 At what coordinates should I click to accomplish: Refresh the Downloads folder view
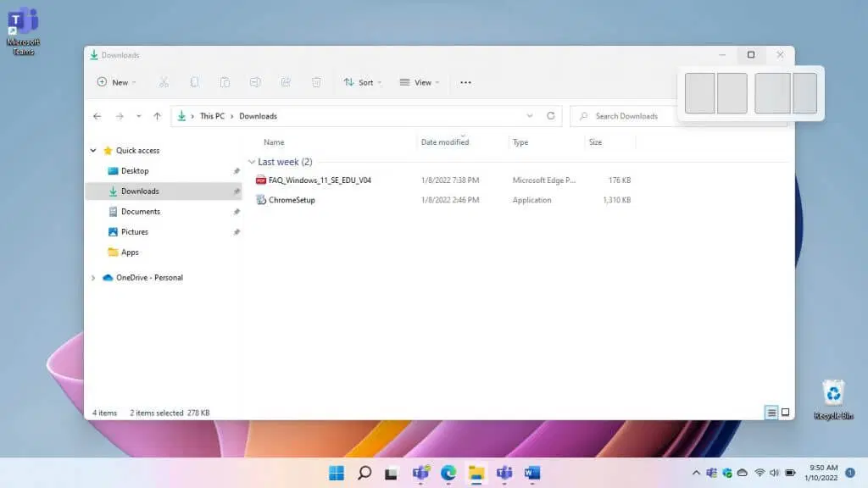tap(551, 116)
